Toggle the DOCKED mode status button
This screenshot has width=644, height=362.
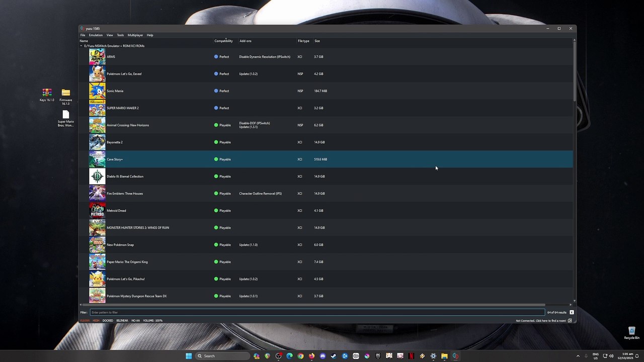click(x=108, y=320)
